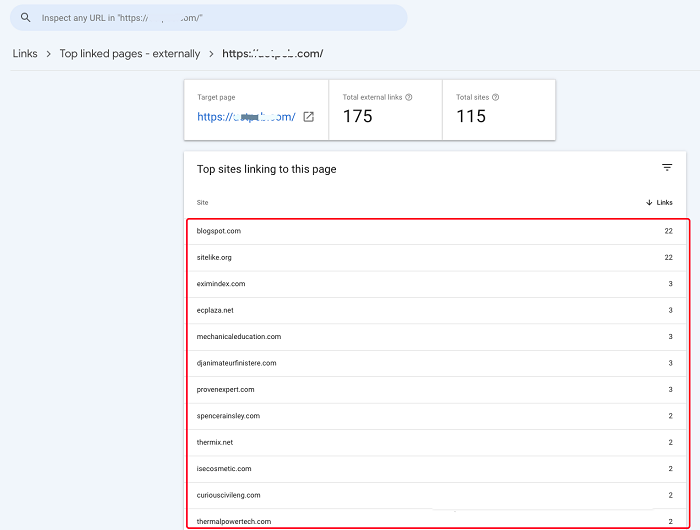Show help for Total sites
700x530 pixels.
click(x=496, y=97)
